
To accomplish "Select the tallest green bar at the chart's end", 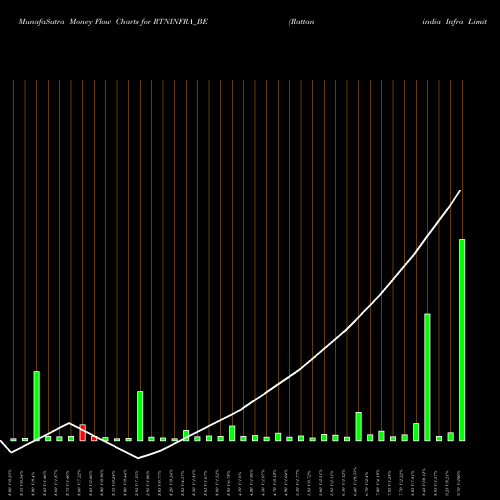I will tap(462, 340).
